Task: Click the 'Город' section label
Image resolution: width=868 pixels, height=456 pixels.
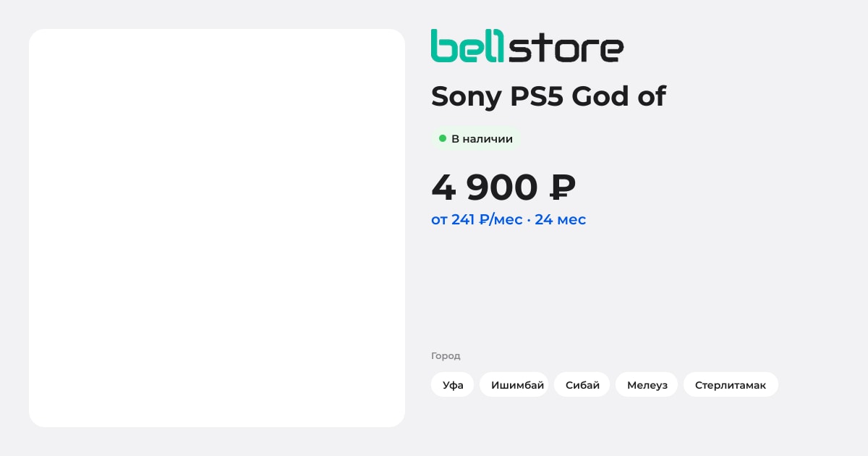Action: tap(446, 355)
